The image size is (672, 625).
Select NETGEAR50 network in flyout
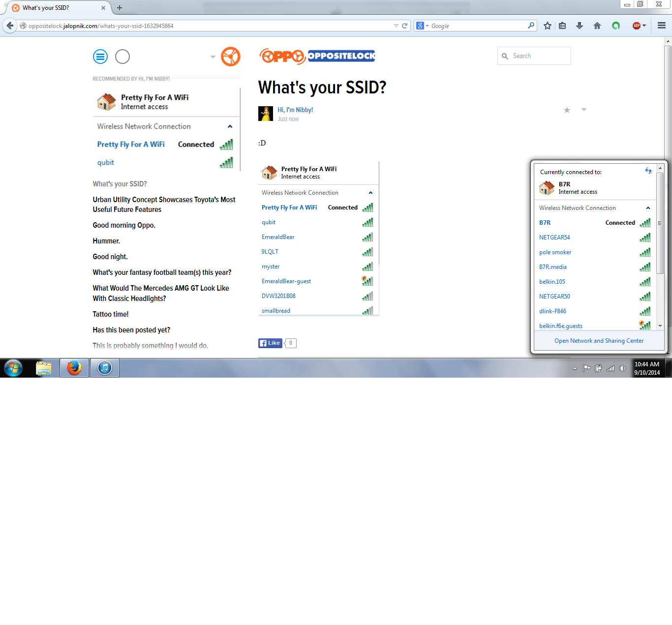tap(595, 297)
